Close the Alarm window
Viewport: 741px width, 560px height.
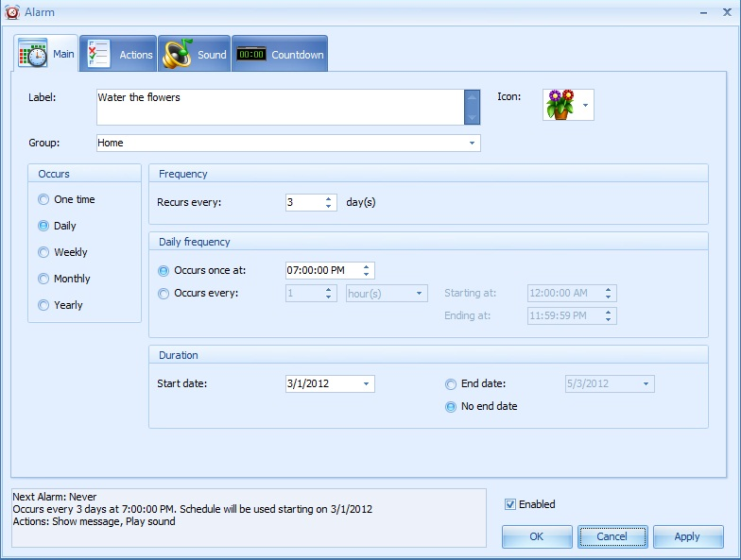[727, 12]
